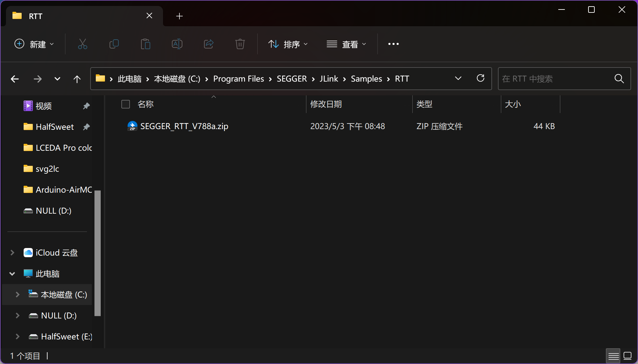Collapse the 此电脑 tree node

coord(12,274)
